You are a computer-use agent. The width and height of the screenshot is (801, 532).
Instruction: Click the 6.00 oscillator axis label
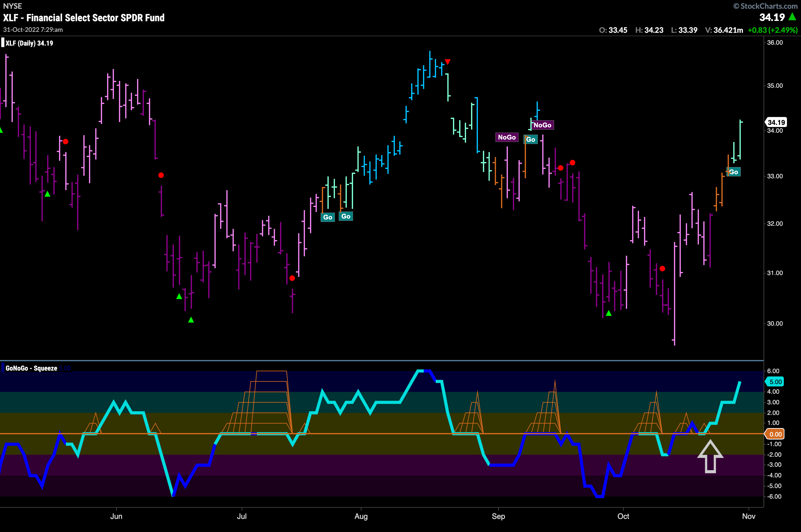pos(773,371)
